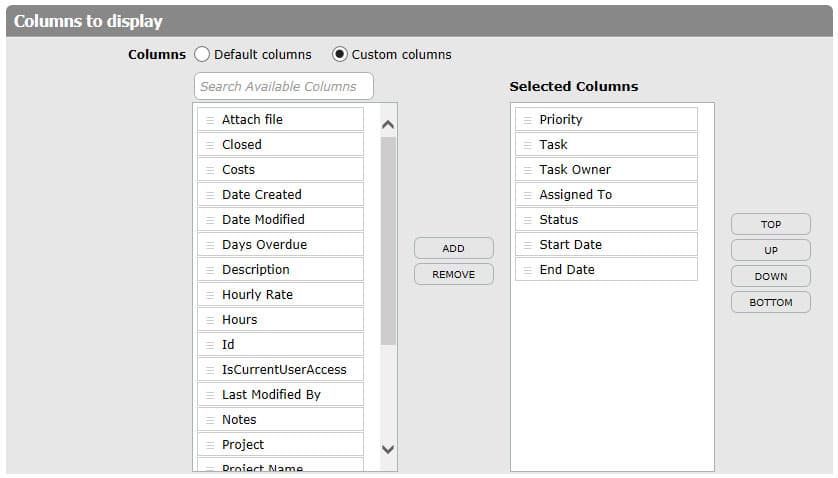Image resolution: width=838 pixels, height=478 pixels.
Task: Select Id in available columns
Action: pos(281,345)
